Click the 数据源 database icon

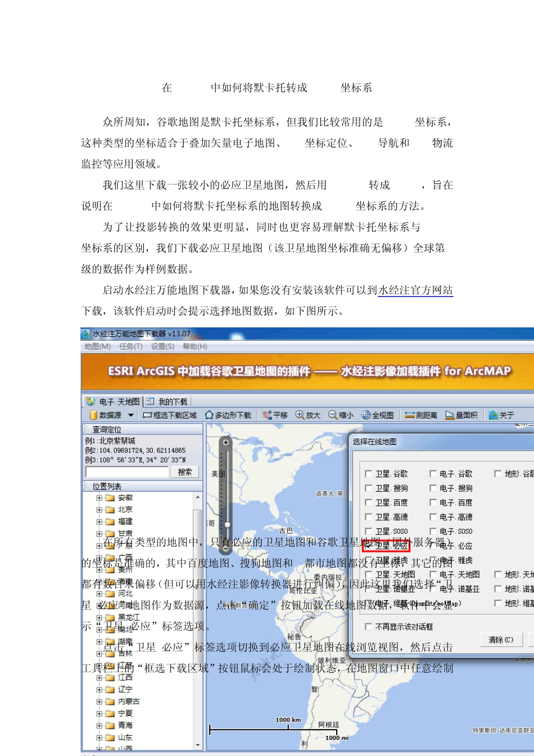click(x=93, y=415)
